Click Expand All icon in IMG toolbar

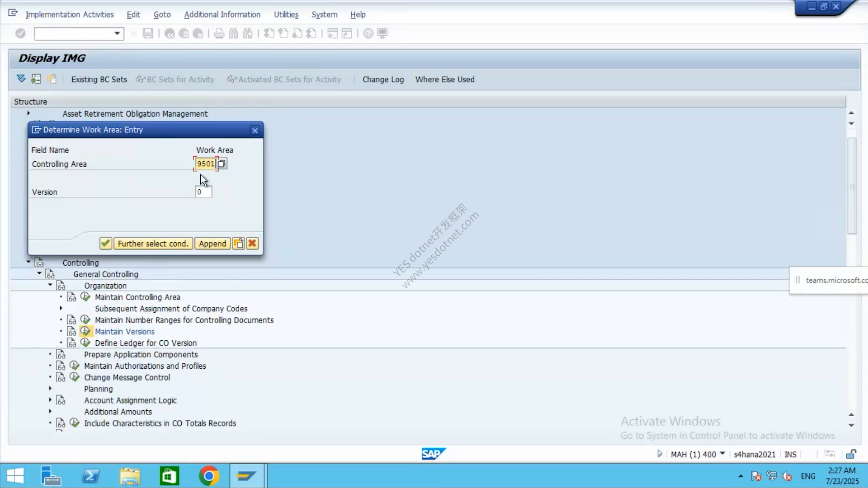[x=21, y=79]
